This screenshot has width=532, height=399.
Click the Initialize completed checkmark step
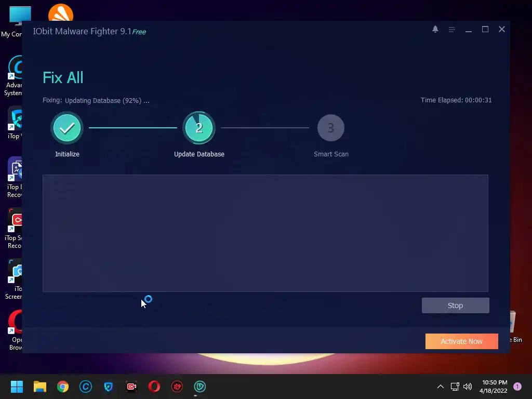(67, 128)
